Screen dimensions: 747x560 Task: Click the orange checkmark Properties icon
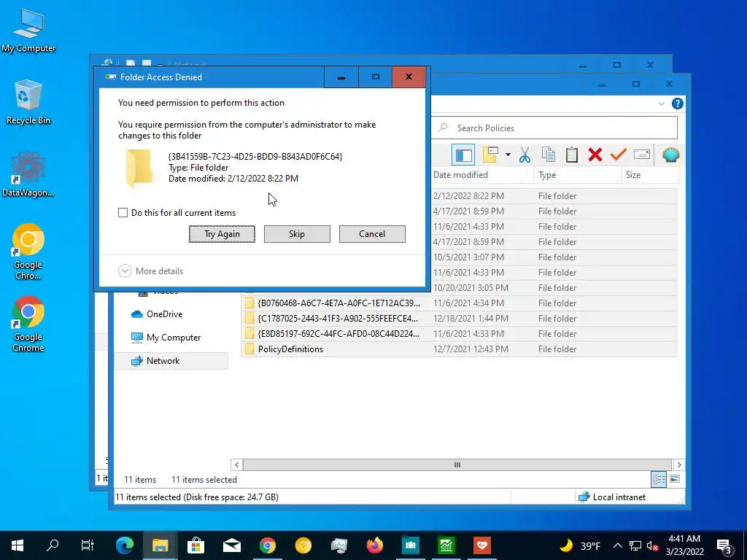[x=619, y=155]
